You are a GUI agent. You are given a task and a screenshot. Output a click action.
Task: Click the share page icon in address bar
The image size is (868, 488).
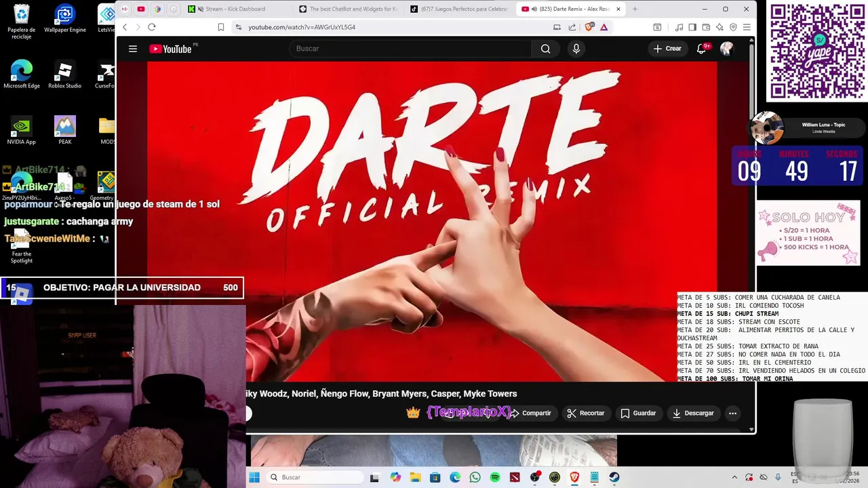pos(572,27)
